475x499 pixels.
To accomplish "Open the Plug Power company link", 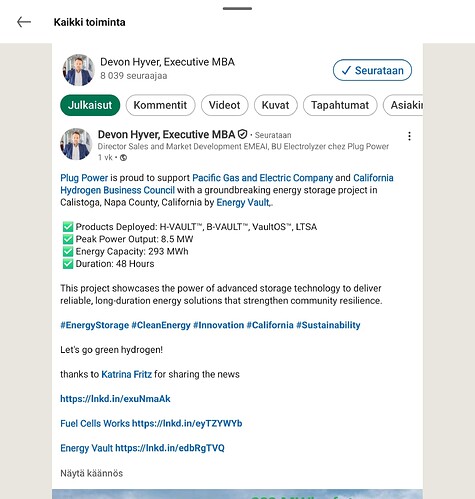I will (x=84, y=178).
